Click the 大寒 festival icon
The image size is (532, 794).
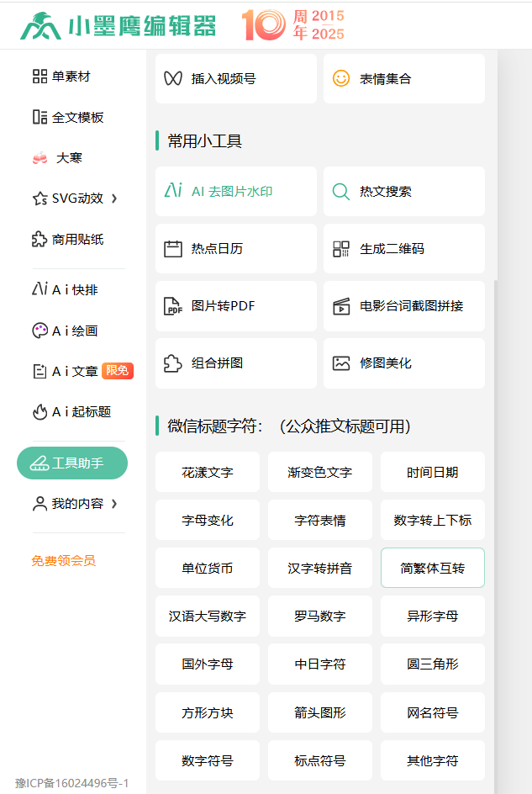pos(40,158)
